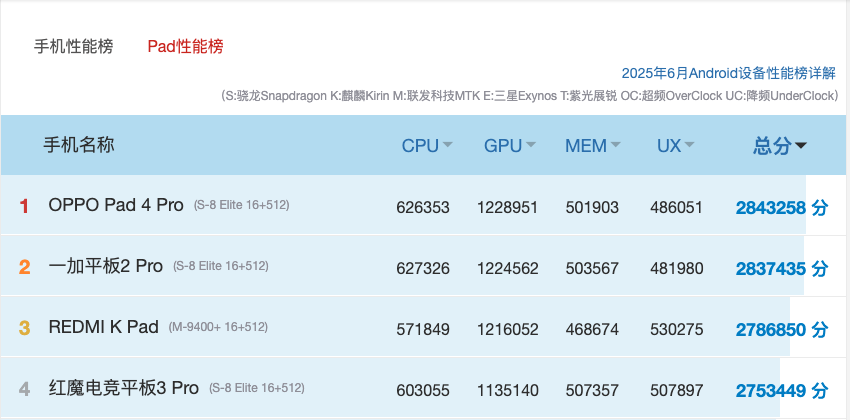Sort by UX column arrow
This screenshot has width=850, height=420.
tap(691, 145)
